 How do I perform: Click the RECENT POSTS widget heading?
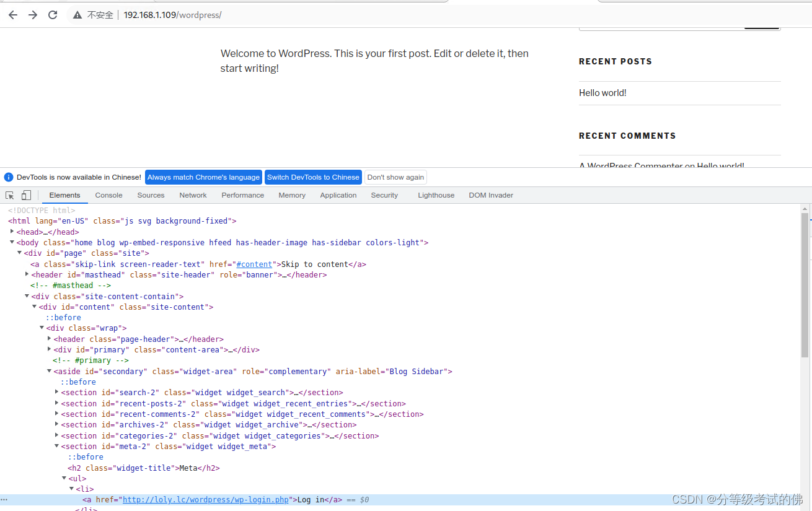616,61
